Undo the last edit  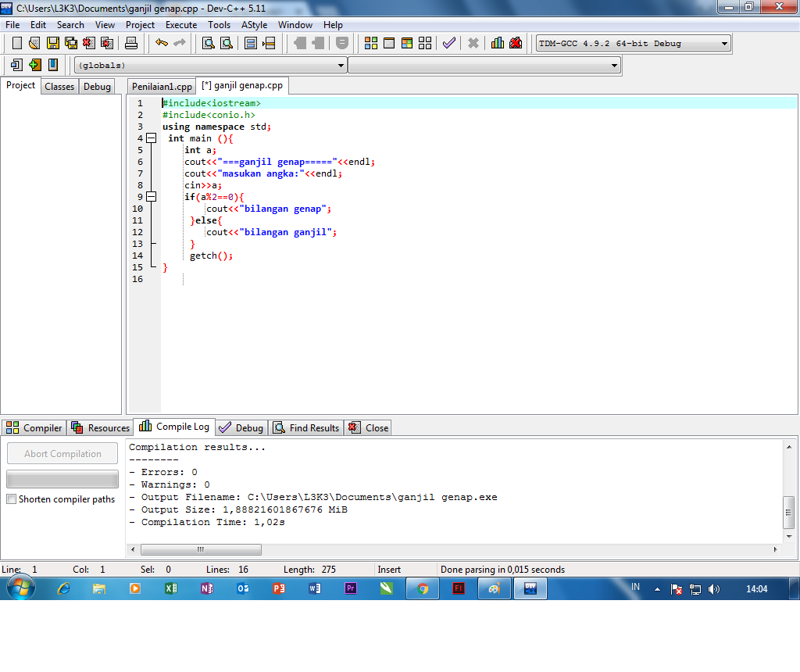click(x=162, y=43)
